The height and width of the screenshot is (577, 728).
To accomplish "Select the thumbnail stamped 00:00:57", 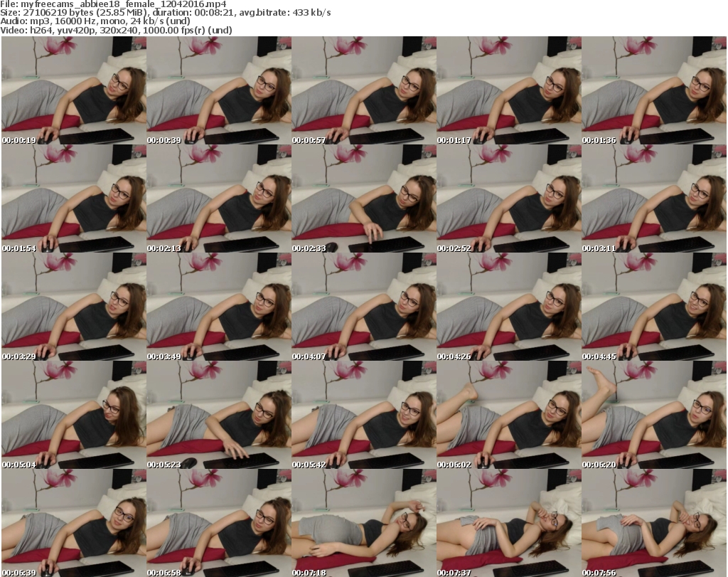I will (364, 90).
